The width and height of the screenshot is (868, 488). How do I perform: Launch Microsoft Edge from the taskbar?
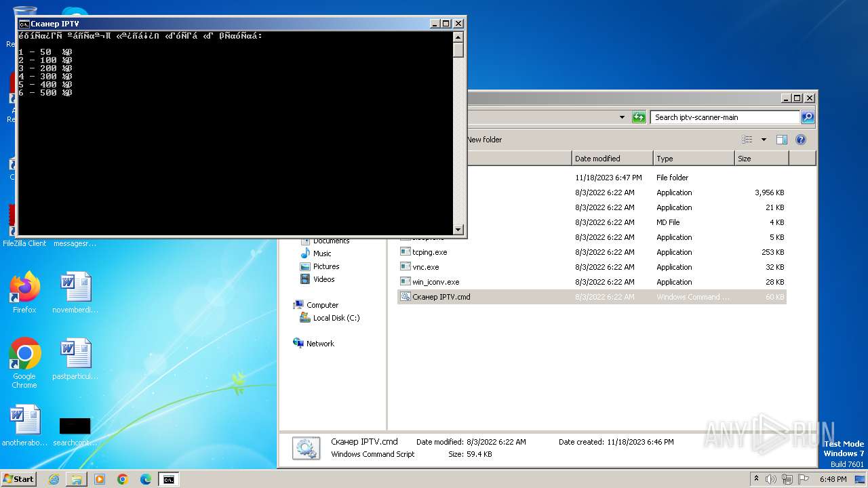146,479
